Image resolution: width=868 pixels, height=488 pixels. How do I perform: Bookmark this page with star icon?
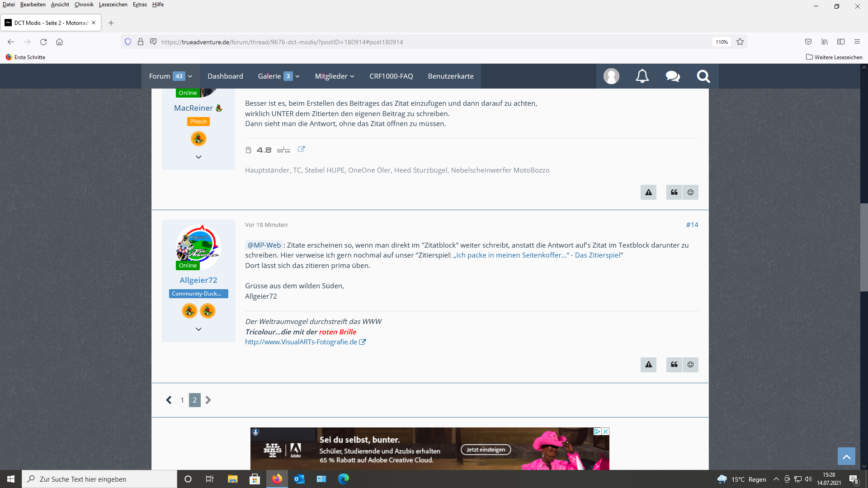[740, 42]
